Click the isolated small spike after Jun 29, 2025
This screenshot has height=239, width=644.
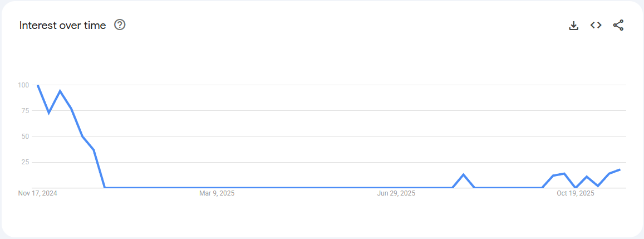tap(463, 174)
